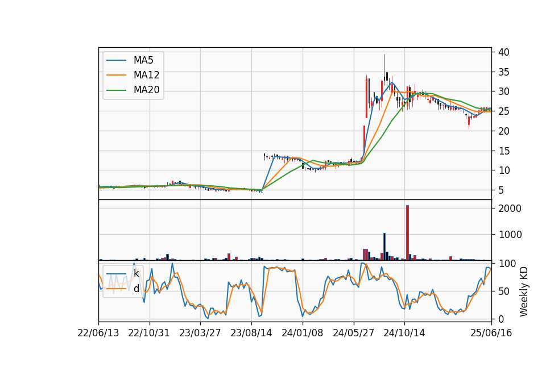
Task: Click the 23/03/27 date axis label
Action: click(200, 333)
